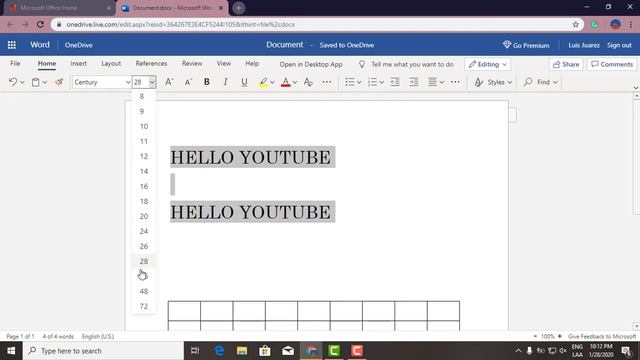
Task: Switch to the Review tab
Action: click(x=192, y=64)
